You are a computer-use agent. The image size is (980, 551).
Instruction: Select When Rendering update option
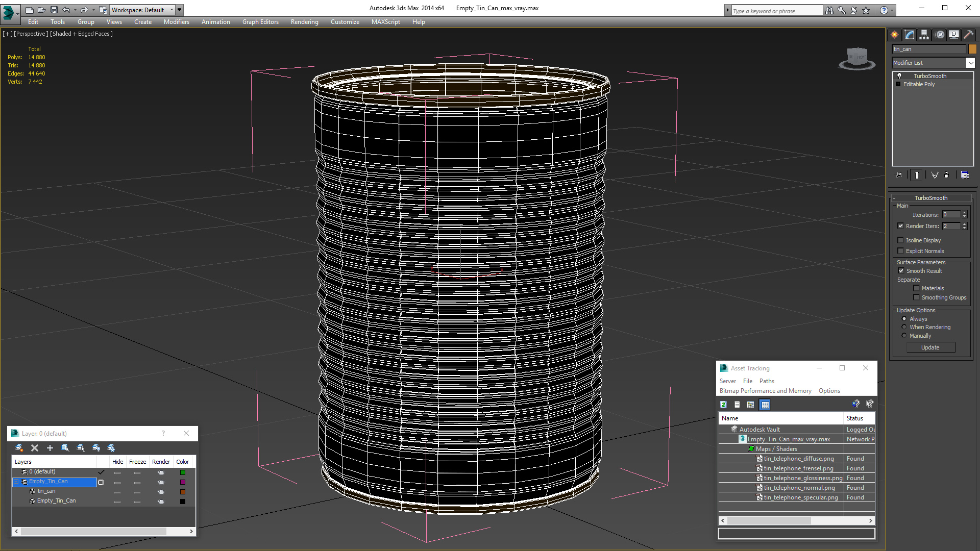[x=904, y=327]
